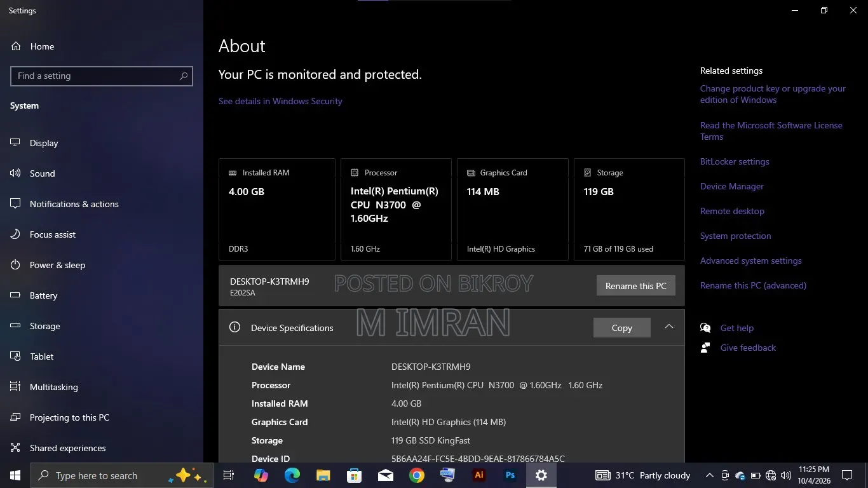Screen dimensions: 868x488
Task: Click the Installed RAM card
Action: coord(277,210)
